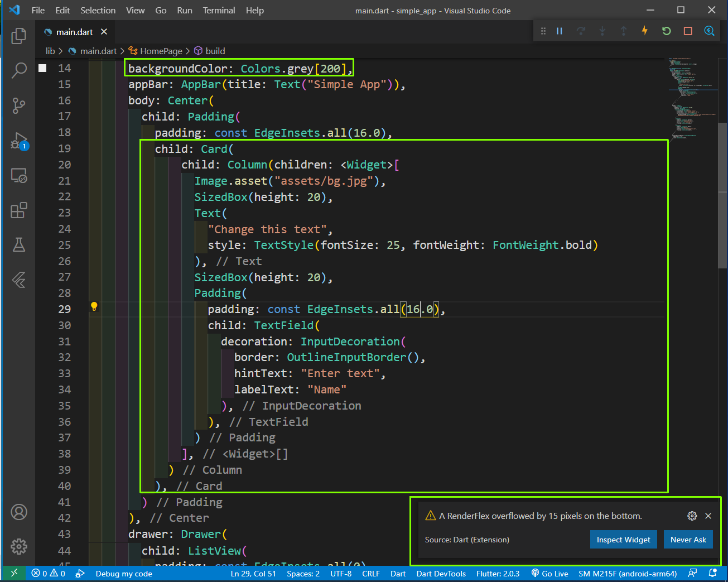Restart the debug session
This screenshot has width=728, height=582.
tap(667, 31)
